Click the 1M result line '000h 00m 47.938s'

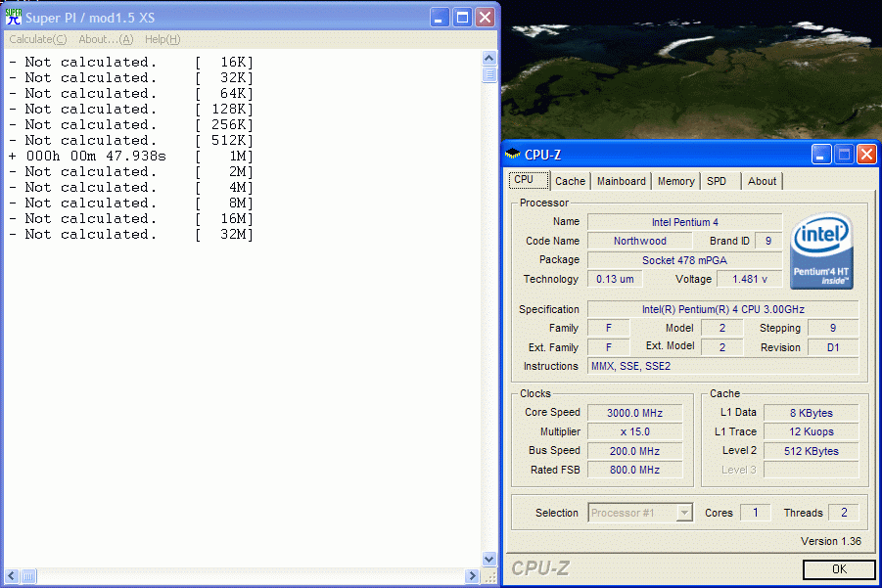pyautogui.click(x=130, y=156)
